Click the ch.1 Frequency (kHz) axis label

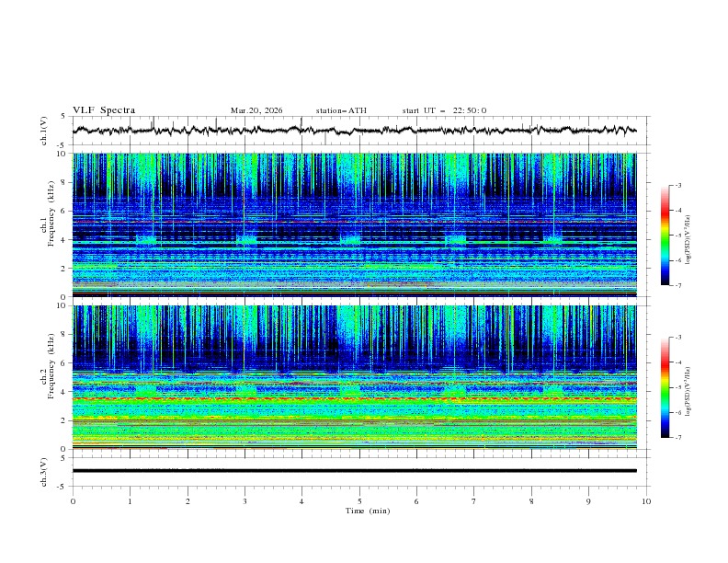click(x=51, y=215)
